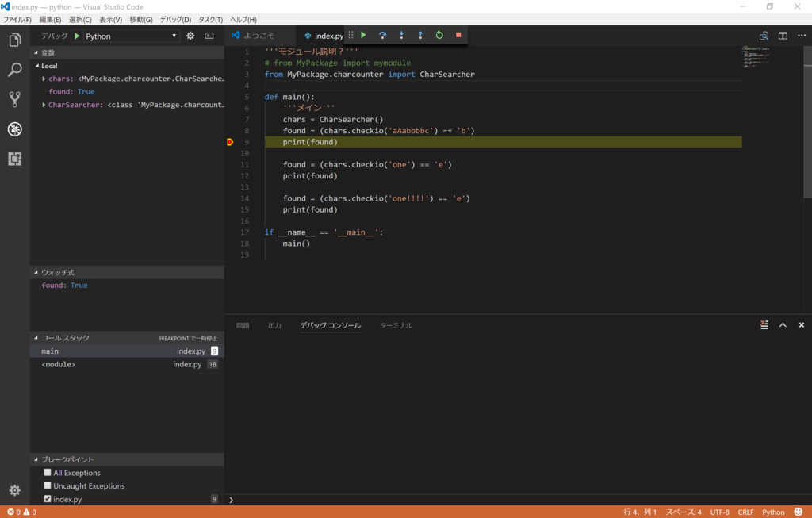Open the editor's more actions menu
Screen dimensions: 812x518
tap(802, 35)
